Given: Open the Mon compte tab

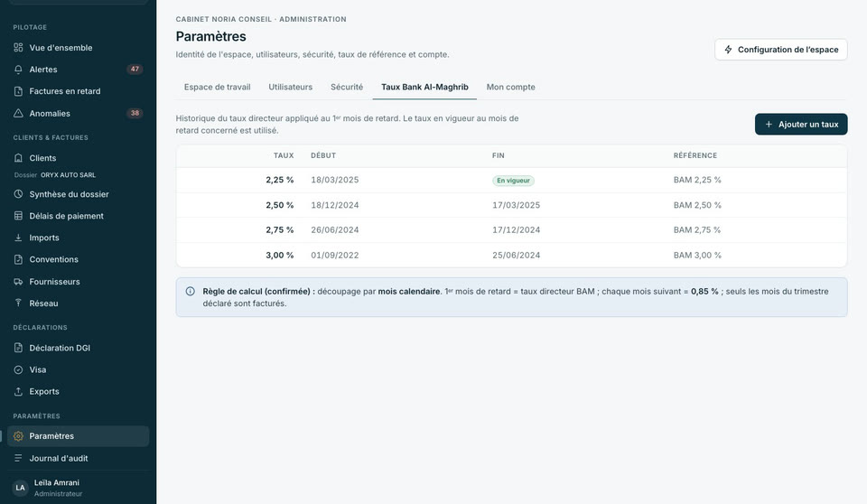Looking at the screenshot, I should (x=510, y=87).
